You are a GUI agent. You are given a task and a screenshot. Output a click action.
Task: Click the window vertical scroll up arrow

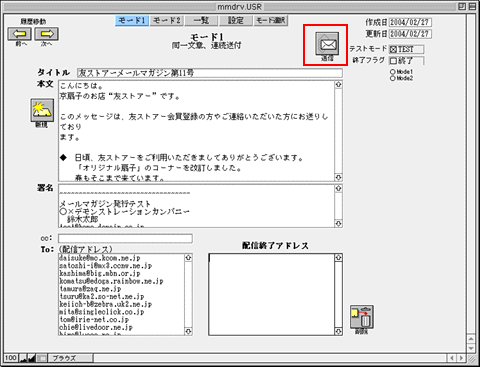click(471, 339)
